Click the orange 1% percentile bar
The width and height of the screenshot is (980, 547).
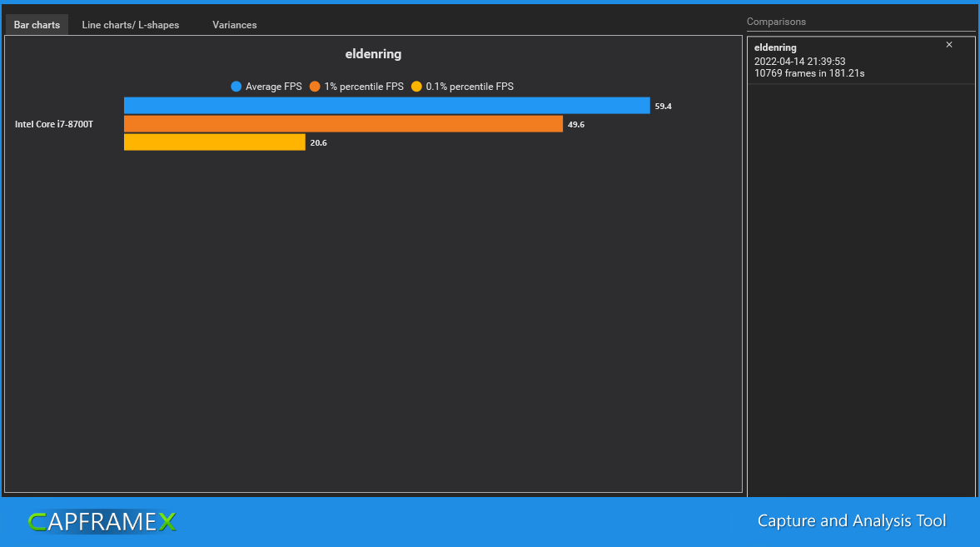pyautogui.click(x=343, y=124)
